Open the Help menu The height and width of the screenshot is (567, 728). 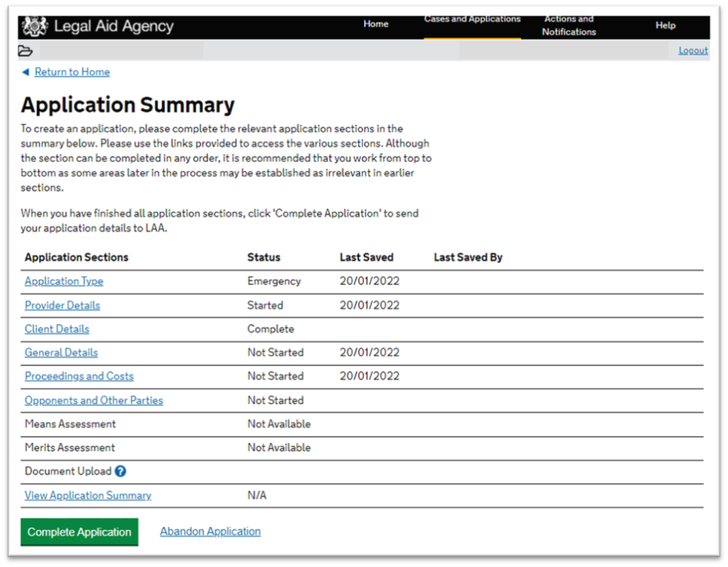[x=665, y=26]
